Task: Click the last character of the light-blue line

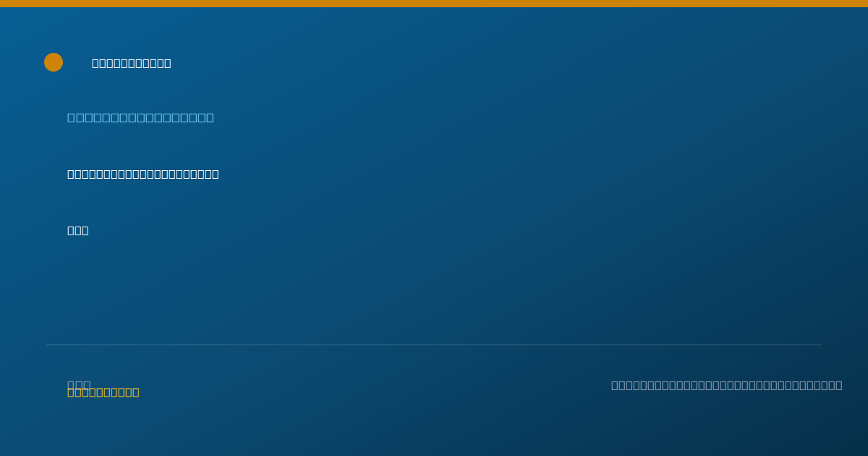Action: (x=210, y=117)
